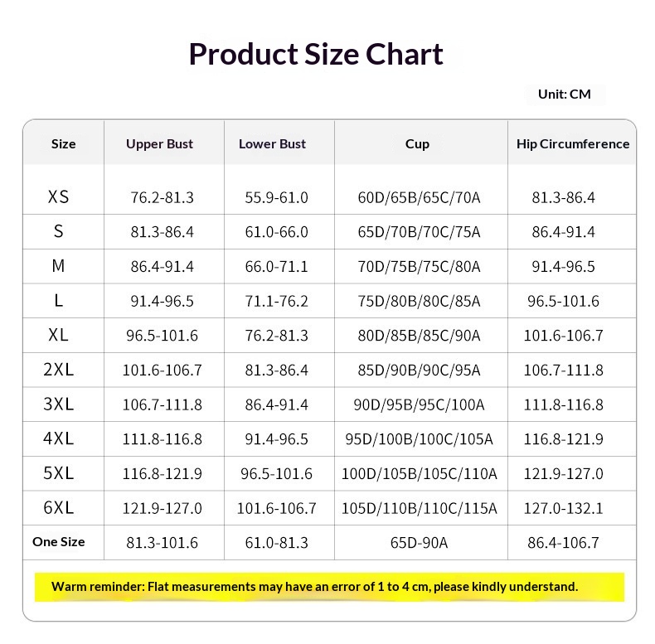Viewport: 655px width, 644px height.
Task: Select the Lower Bust column header
Action: (x=272, y=143)
